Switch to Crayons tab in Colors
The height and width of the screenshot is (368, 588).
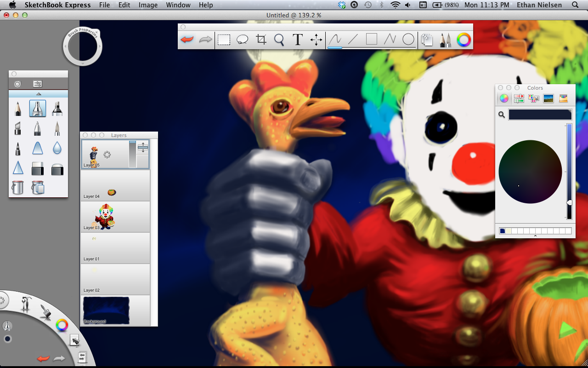pyautogui.click(x=563, y=98)
